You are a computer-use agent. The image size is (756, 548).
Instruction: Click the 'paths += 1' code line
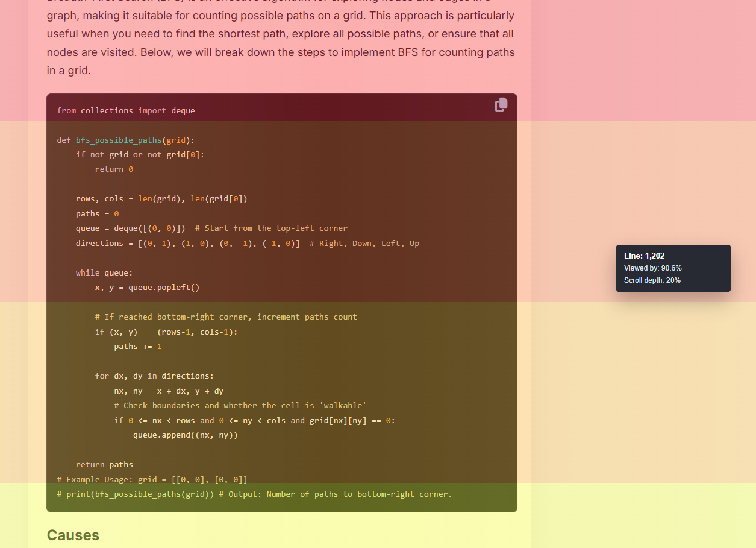pos(138,347)
